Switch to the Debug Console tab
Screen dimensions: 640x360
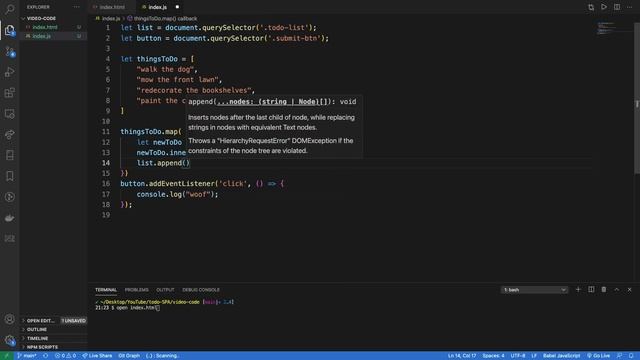(x=201, y=290)
